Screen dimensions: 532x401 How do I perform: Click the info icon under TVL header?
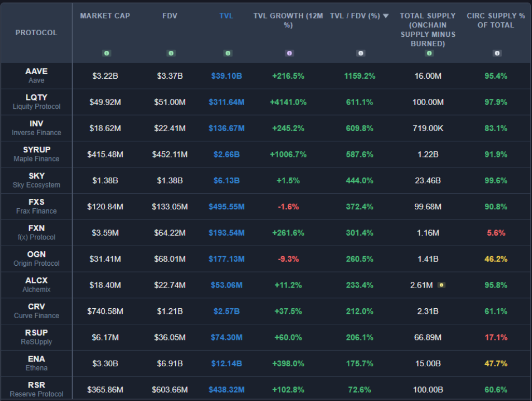pyautogui.click(x=228, y=53)
